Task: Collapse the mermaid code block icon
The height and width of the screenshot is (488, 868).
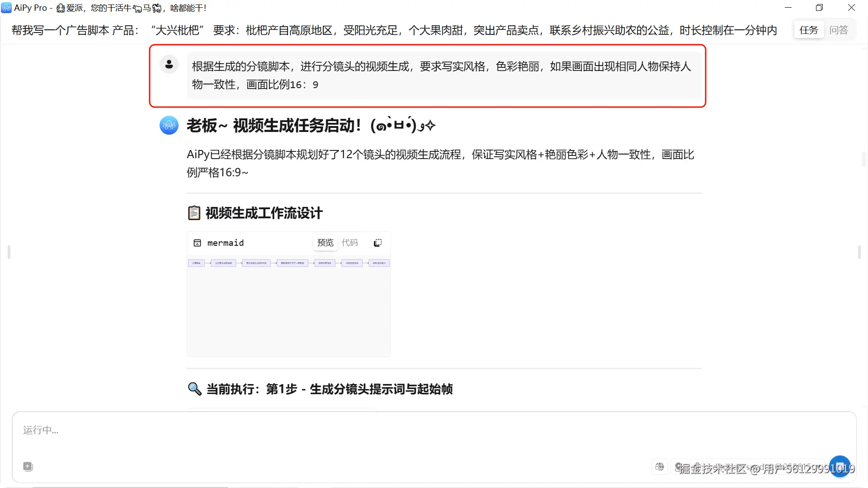Action: pos(197,243)
